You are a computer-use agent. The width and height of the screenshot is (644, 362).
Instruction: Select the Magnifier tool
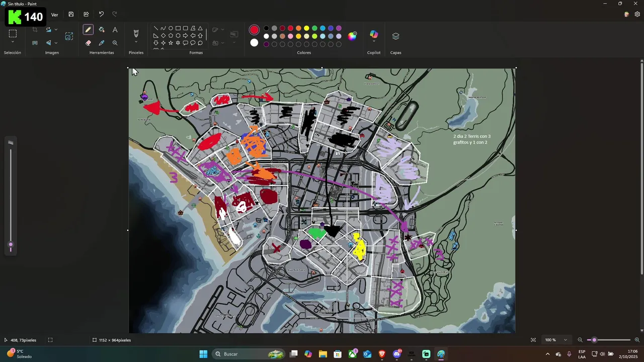pos(115,43)
